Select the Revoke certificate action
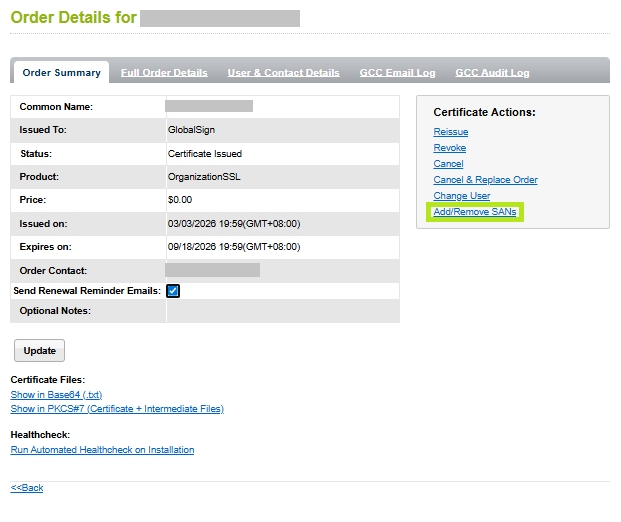 [449, 148]
